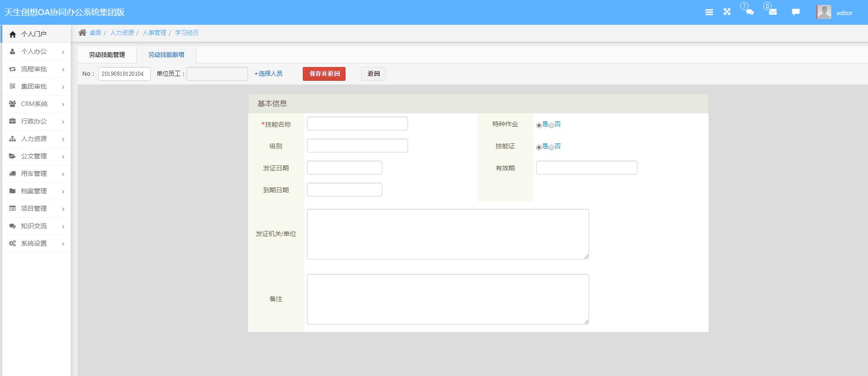Click +选择人员 link
Screen dimensions: 868x376
pyautogui.click(x=268, y=73)
